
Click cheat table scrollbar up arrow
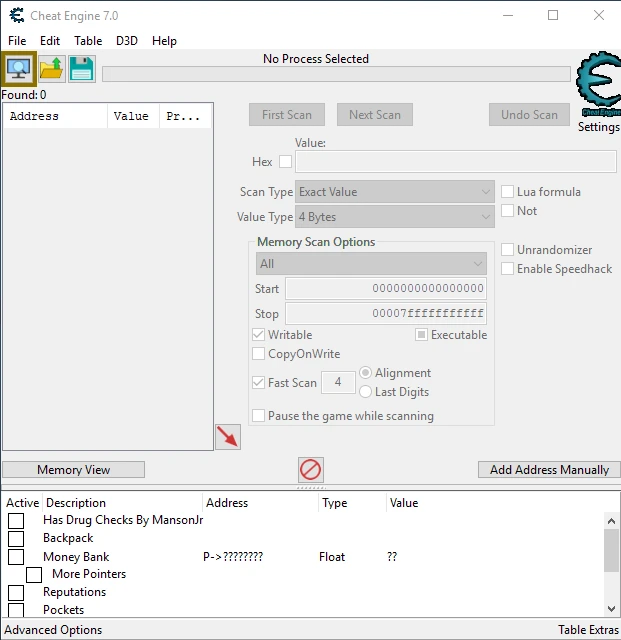(x=611, y=521)
